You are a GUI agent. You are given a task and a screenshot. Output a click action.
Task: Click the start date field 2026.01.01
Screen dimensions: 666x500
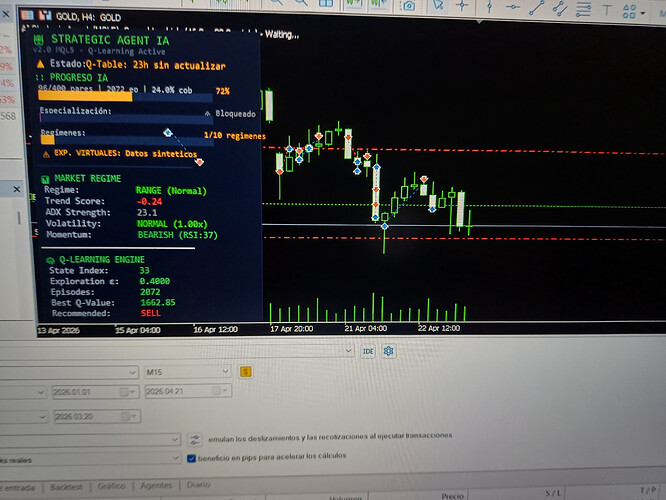tap(95, 392)
